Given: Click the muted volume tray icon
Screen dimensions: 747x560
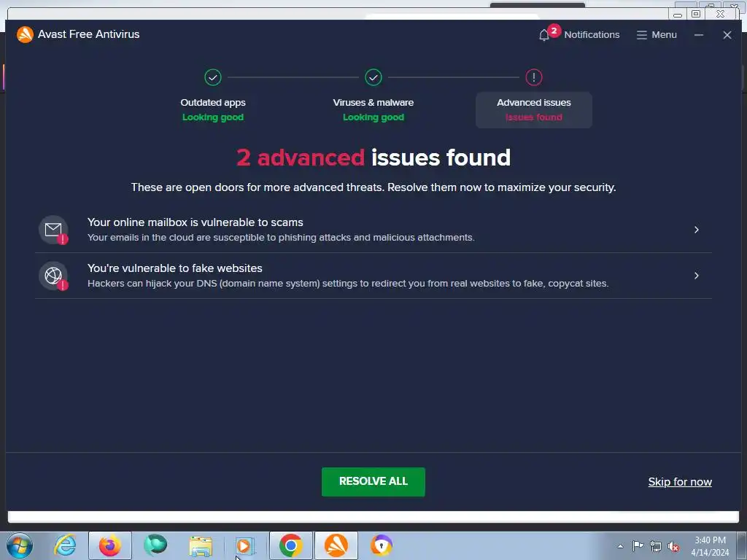Looking at the screenshot, I should coord(673,547).
